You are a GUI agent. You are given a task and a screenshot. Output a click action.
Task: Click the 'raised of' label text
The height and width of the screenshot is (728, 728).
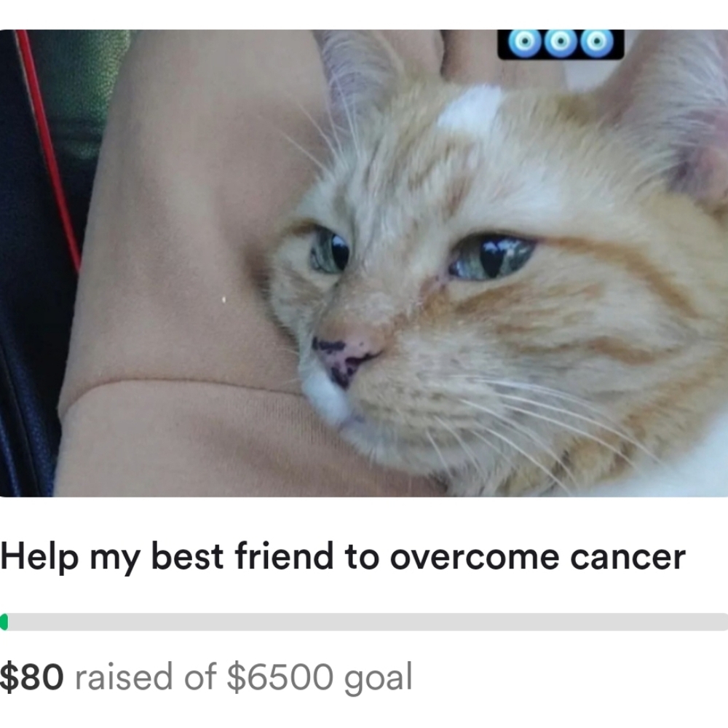pyautogui.click(x=146, y=677)
